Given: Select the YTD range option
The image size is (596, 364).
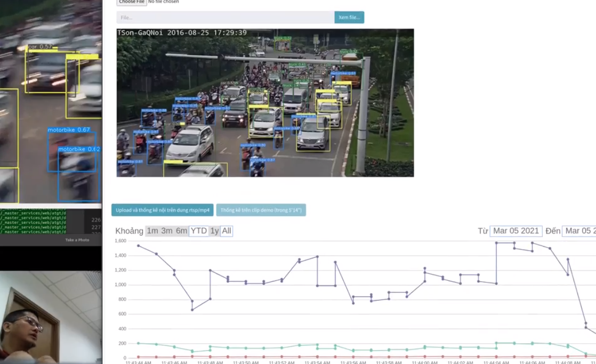Looking at the screenshot, I should pos(199,231).
